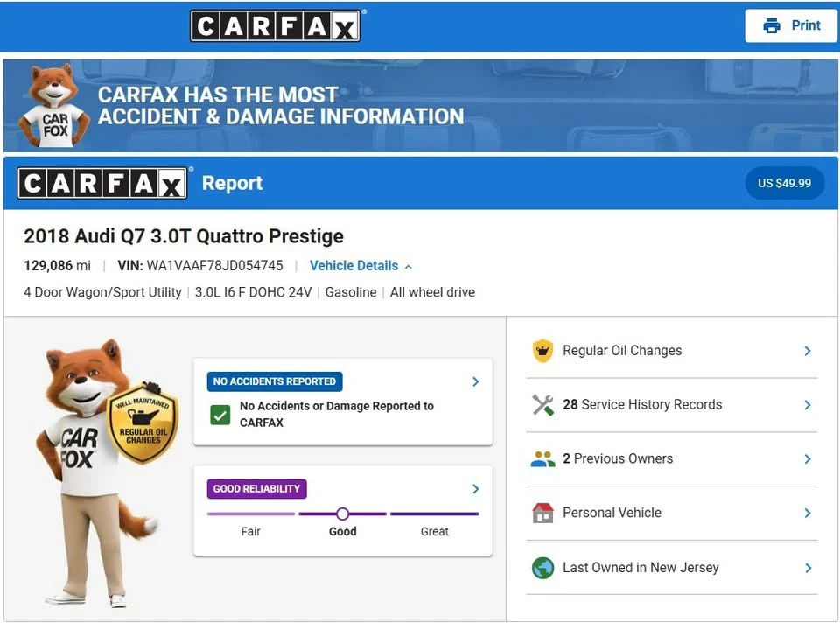Expand Last Owned in New Jersey chevron

click(x=808, y=568)
